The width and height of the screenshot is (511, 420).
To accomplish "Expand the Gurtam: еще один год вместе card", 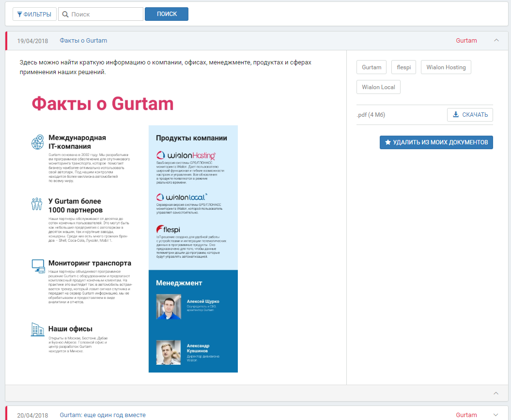I will pos(496,415).
